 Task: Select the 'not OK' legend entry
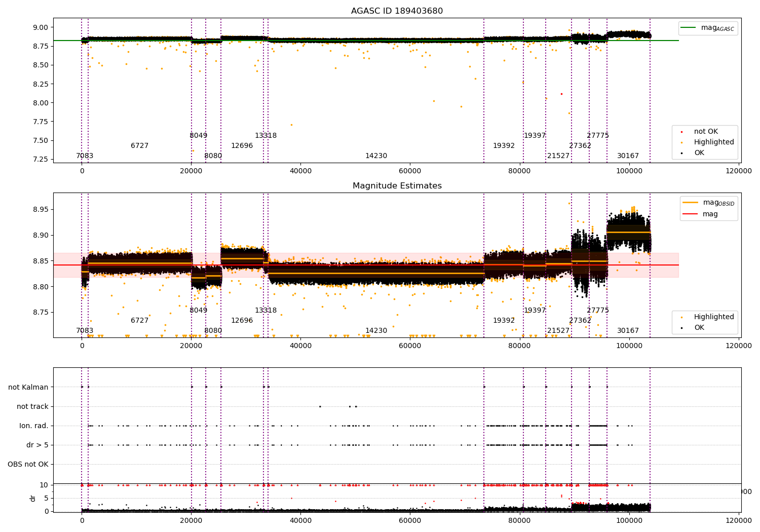coord(706,132)
